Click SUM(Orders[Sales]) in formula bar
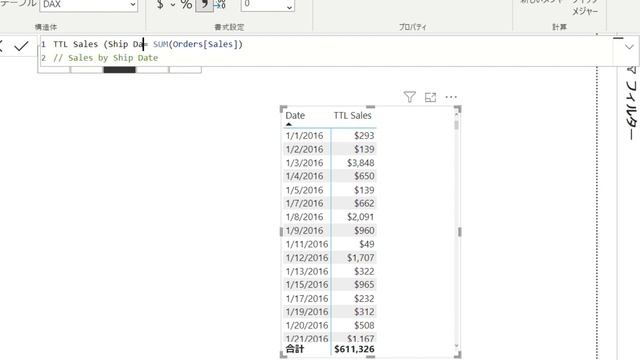Image resolution: width=640 pixels, height=360 pixels. (198, 44)
